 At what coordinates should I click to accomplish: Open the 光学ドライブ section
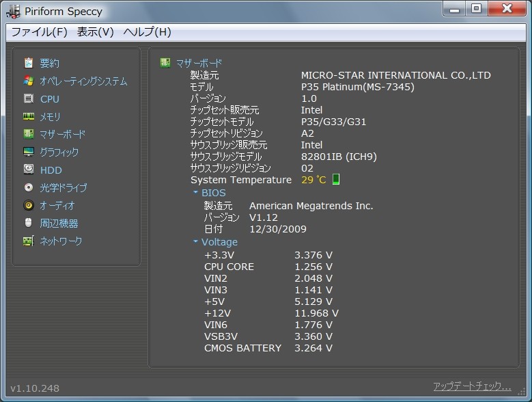[64, 188]
